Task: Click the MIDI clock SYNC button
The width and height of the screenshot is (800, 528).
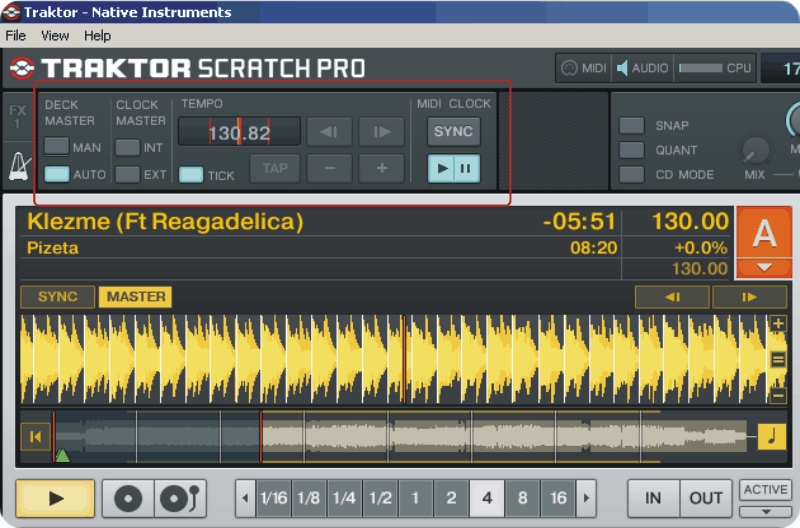Action: tap(453, 132)
